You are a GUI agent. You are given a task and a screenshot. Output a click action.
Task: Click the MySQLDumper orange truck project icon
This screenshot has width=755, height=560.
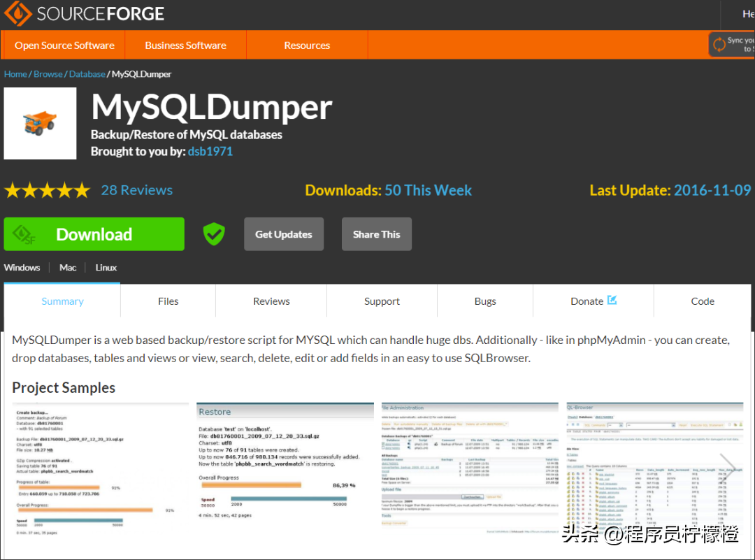tap(40, 123)
